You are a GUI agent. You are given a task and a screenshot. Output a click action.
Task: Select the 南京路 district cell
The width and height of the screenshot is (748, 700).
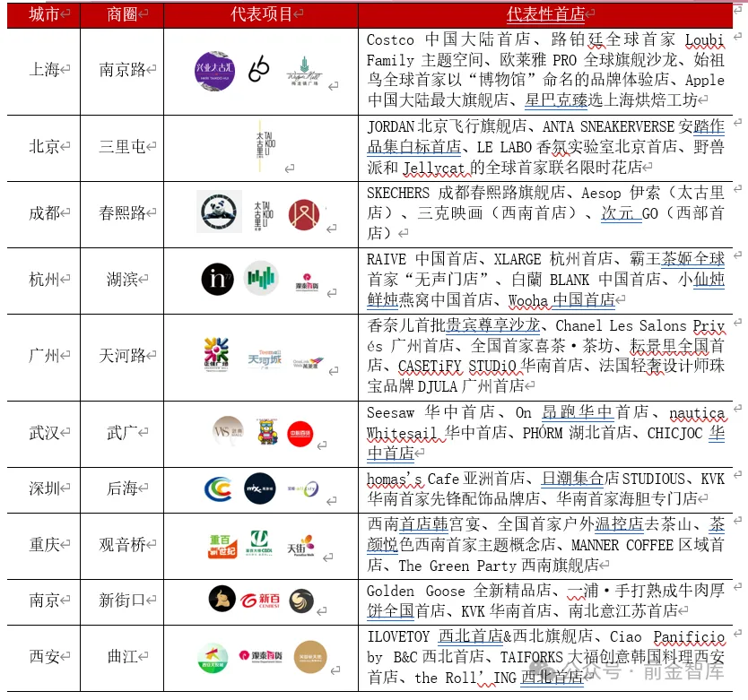pos(122,70)
